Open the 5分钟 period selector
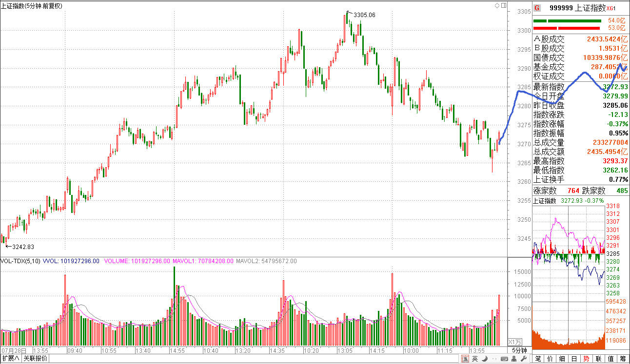Image resolution: width=630 pixels, height=364 pixels. (519, 351)
